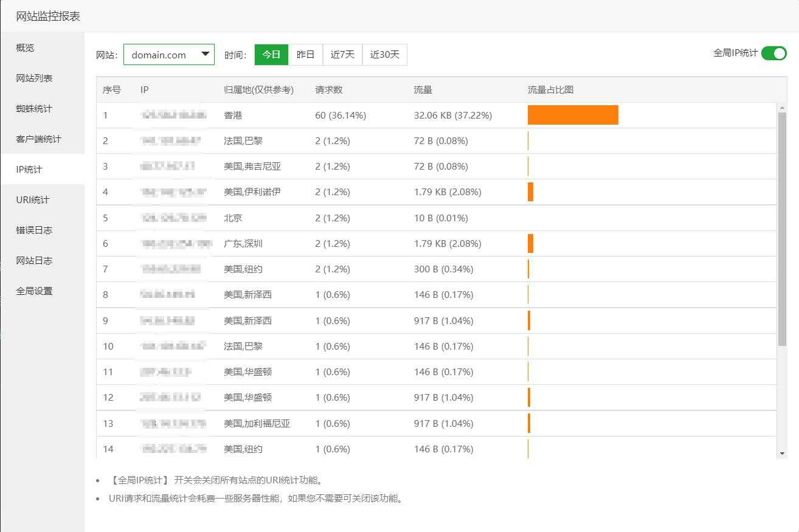This screenshot has height=532, width=799.
Task: Open the domain.com website dropdown
Action: pyautogui.click(x=169, y=55)
